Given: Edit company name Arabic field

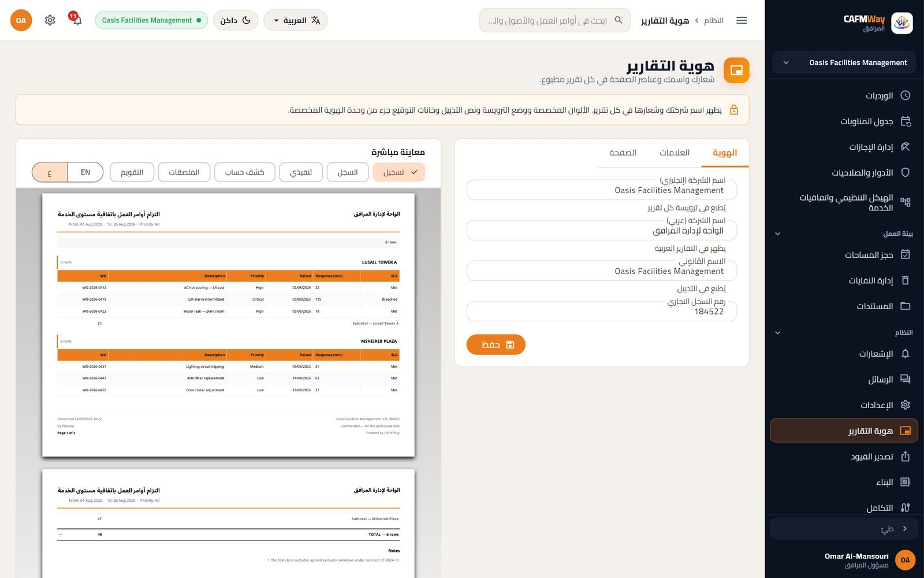Looking at the screenshot, I should [x=602, y=230].
